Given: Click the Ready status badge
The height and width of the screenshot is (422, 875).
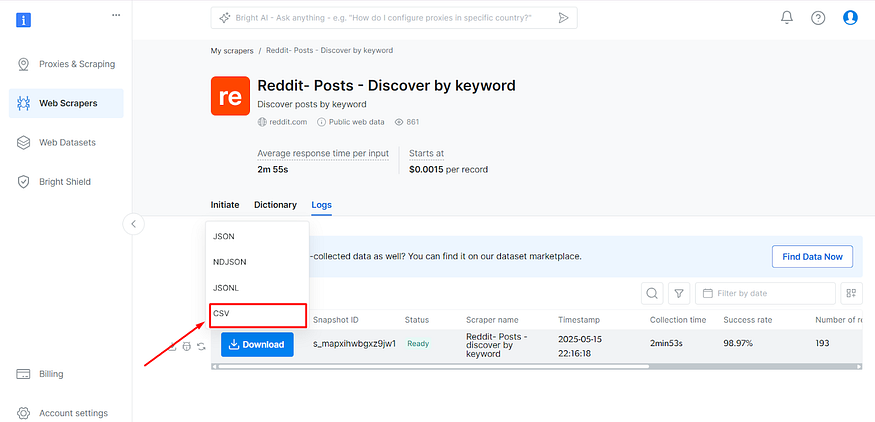Looking at the screenshot, I should coord(418,343).
